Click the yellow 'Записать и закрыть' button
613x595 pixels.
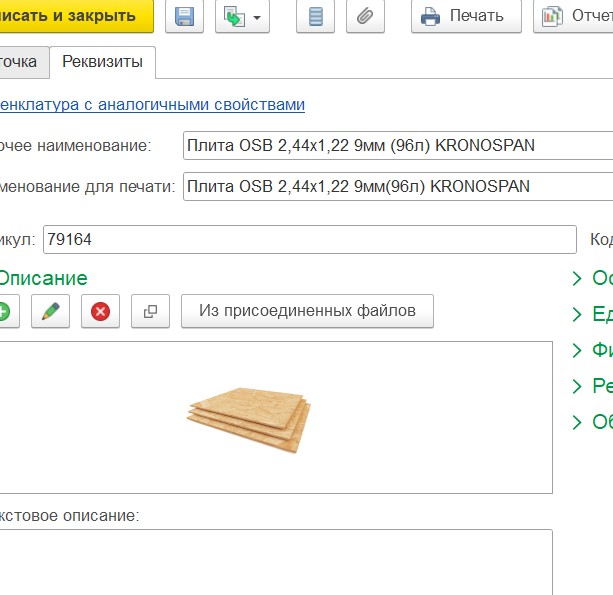click(70, 16)
